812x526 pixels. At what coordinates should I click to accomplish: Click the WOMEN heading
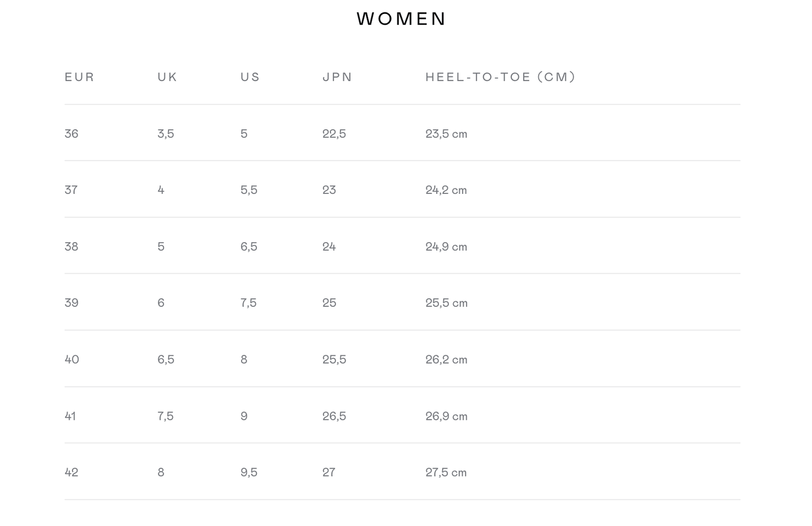401,19
